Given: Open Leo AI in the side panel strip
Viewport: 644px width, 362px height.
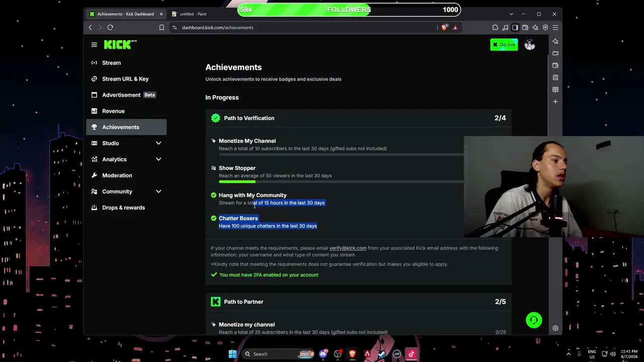Looking at the screenshot, I should [x=555, y=41].
